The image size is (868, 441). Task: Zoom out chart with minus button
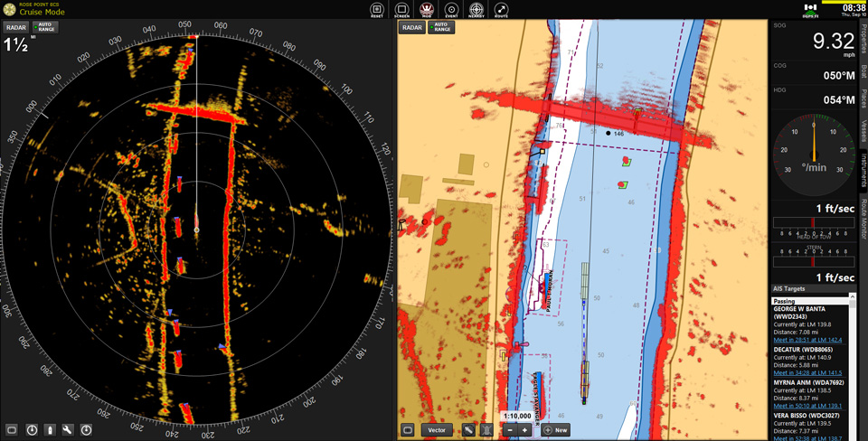point(510,430)
